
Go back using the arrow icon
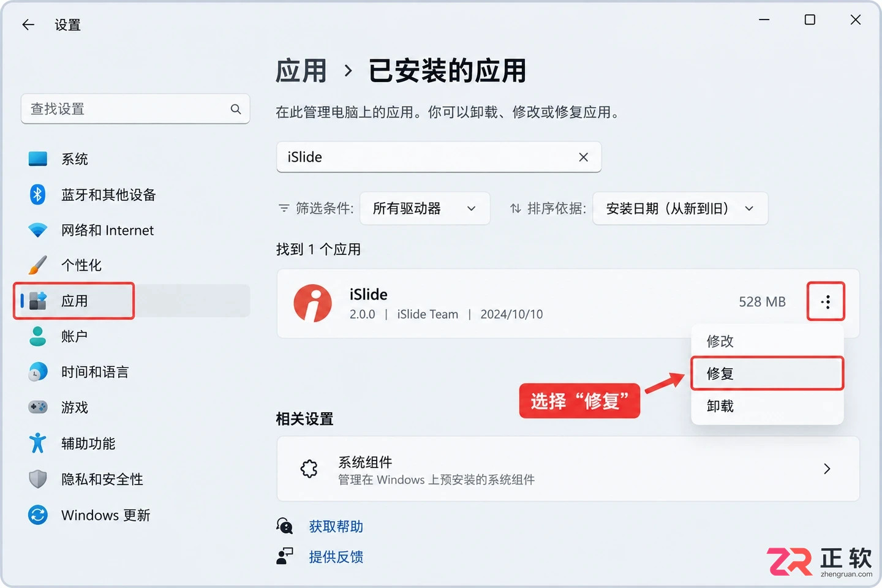coord(28,24)
